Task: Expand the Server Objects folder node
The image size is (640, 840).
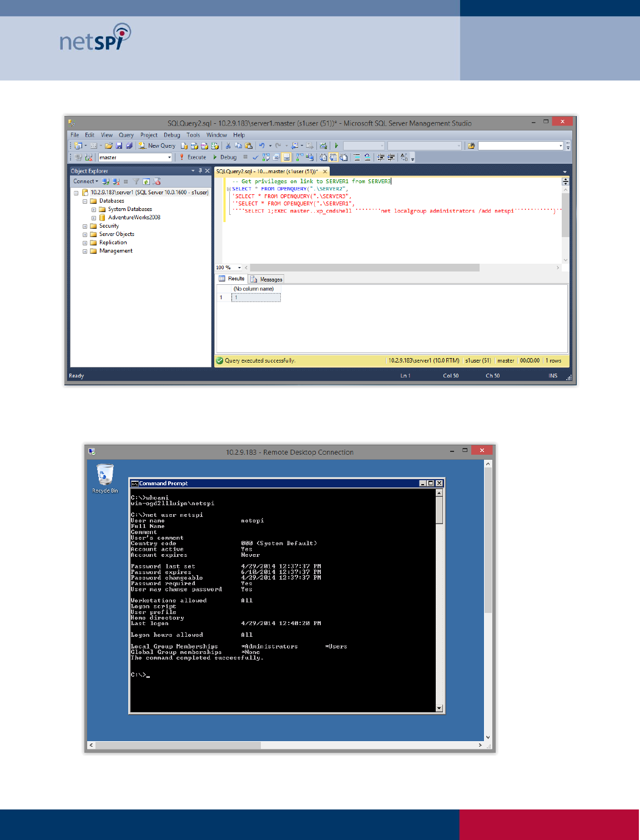Action: click(85, 234)
